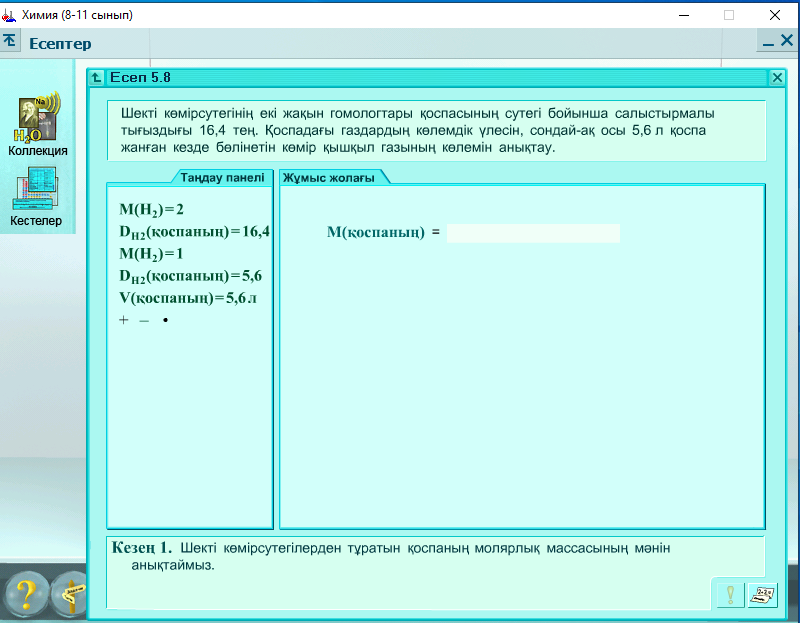The image size is (800, 623).
Task: Click the question mark help orb
Action: (x=27, y=593)
